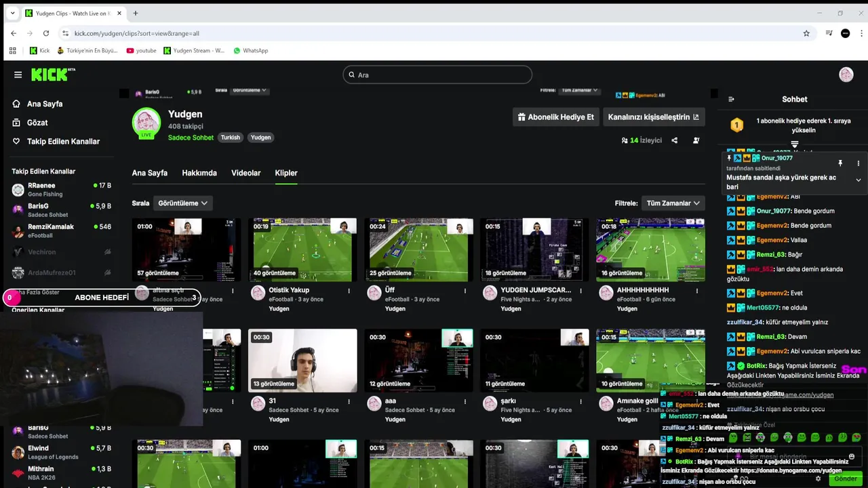Play the 57 görüntüleme clip thumbnail
Screen dimensions: 868x488
pos(186,249)
